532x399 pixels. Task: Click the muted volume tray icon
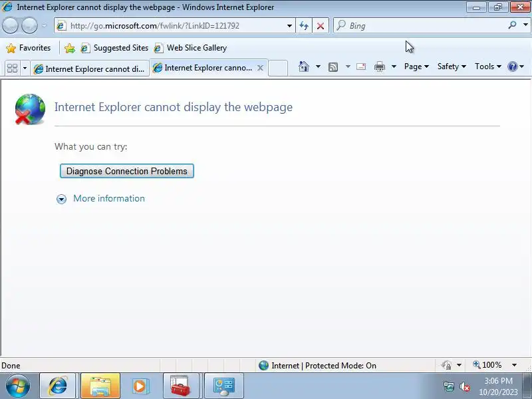pyautogui.click(x=464, y=386)
